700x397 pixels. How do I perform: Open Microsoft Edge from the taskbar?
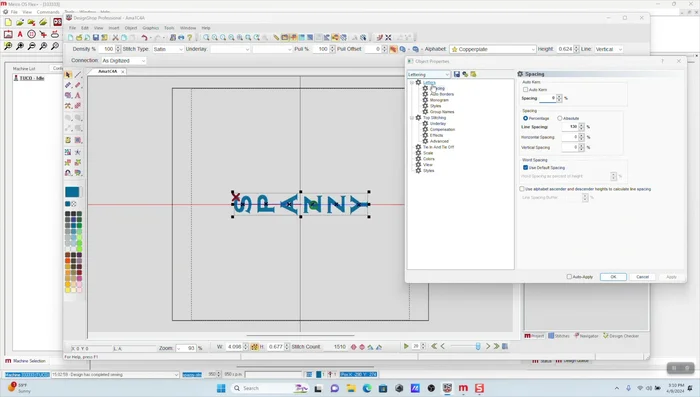[367, 388]
